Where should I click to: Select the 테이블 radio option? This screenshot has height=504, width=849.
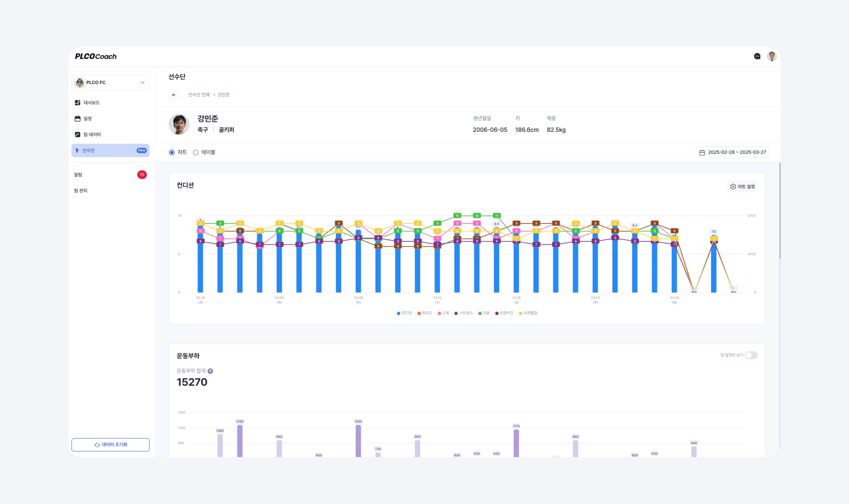(x=196, y=152)
